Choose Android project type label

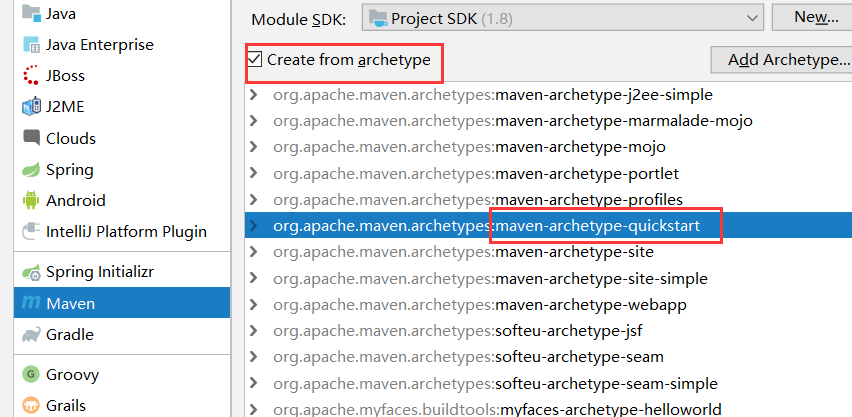76,201
